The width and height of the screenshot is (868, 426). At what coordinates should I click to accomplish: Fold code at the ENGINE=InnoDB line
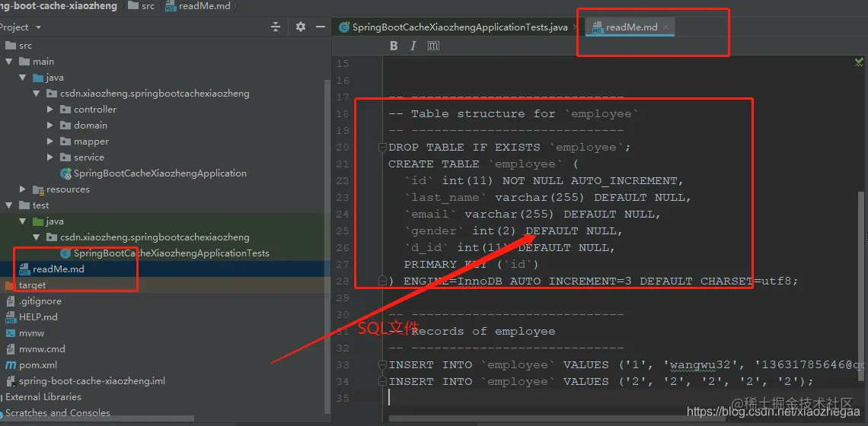382,281
